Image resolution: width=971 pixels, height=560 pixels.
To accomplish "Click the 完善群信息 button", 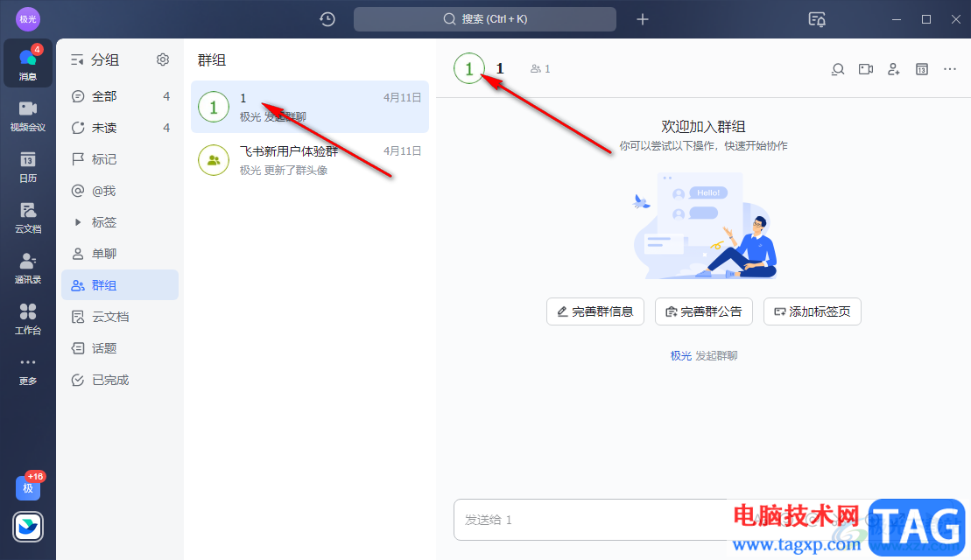I will [595, 311].
